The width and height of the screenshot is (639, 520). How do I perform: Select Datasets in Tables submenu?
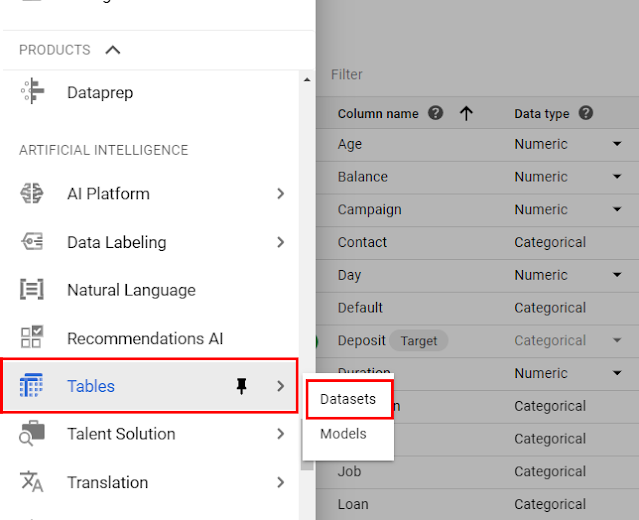point(349,399)
